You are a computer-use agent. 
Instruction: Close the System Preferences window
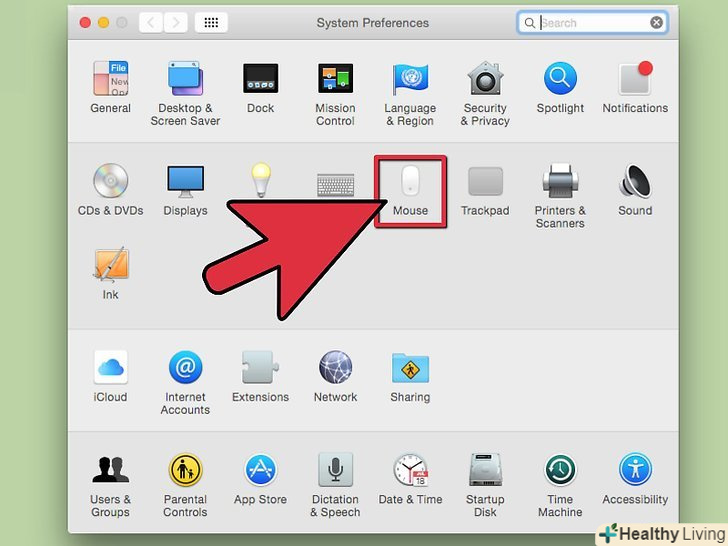(85, 22)
